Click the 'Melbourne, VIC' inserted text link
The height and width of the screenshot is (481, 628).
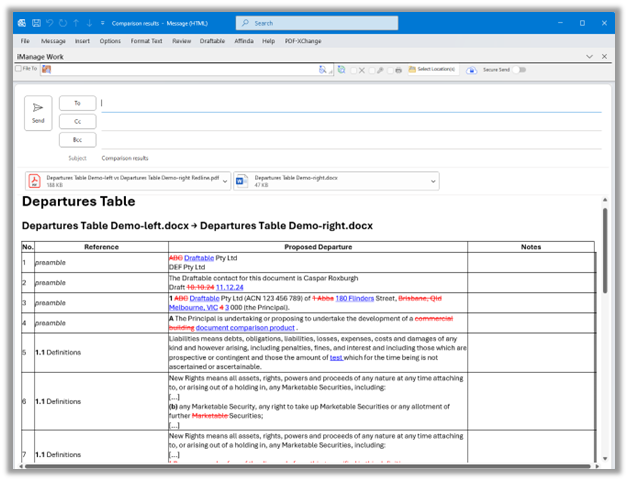coord(193,308)
